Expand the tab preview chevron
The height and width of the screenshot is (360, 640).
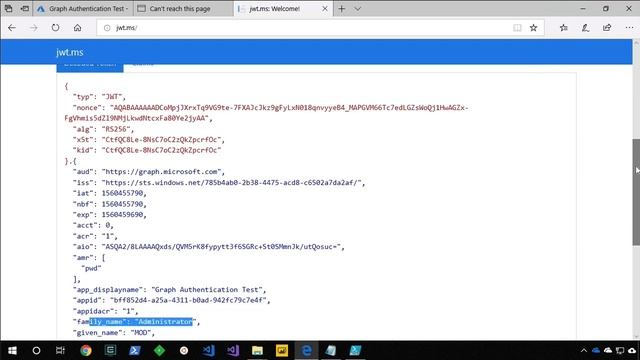[x=358, y=9]
